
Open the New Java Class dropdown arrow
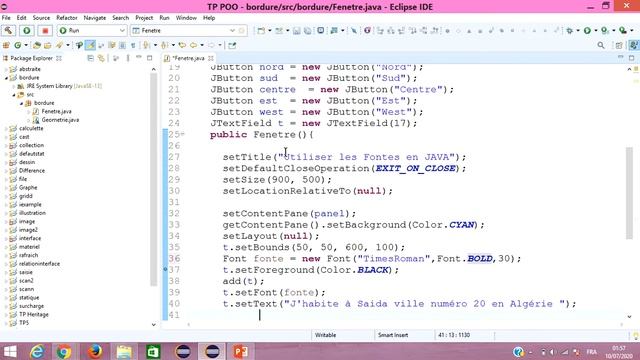pyautogui.click(x=26, y=45)
